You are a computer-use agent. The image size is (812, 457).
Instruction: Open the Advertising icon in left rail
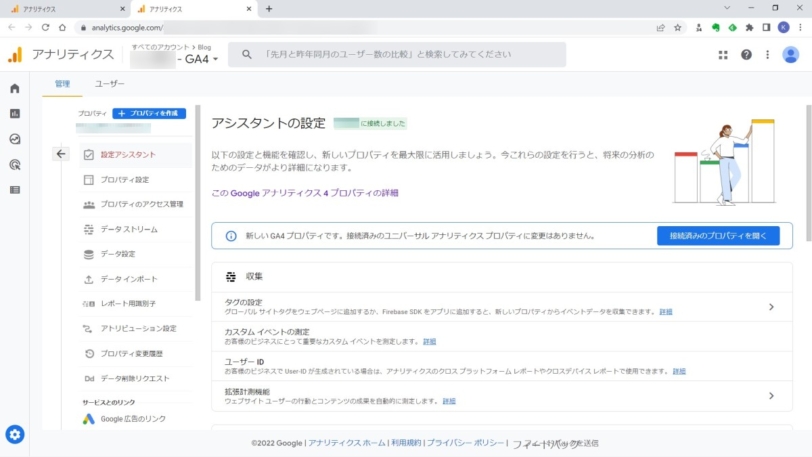[x=14, y=165]
